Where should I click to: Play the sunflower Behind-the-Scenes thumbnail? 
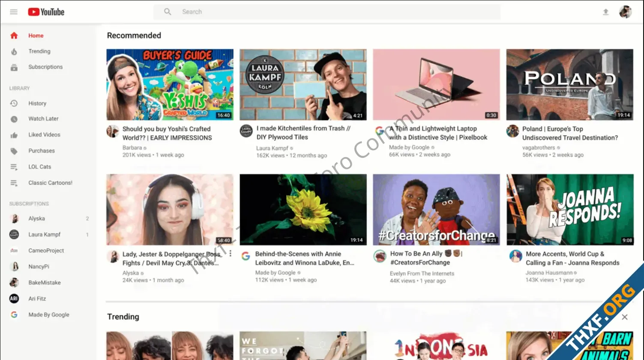coord(303,209)
